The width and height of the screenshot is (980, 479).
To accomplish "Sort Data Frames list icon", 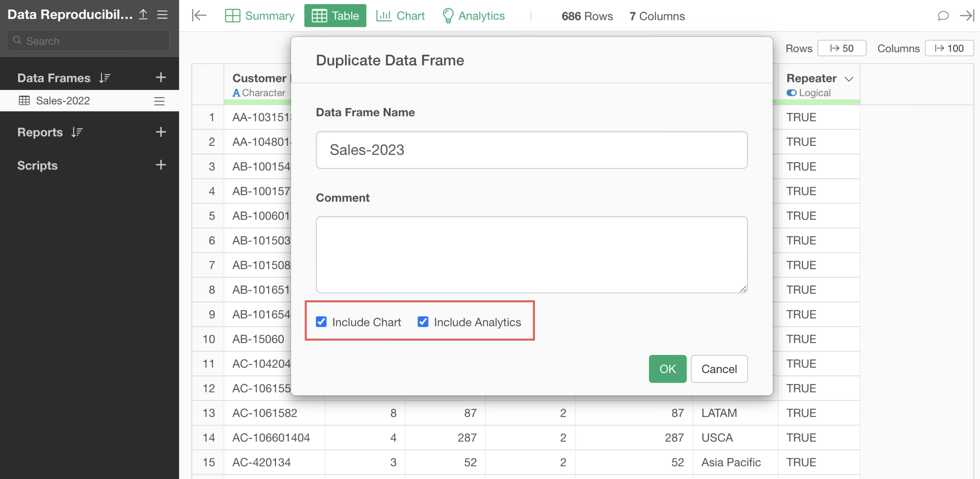I will 105,78.
